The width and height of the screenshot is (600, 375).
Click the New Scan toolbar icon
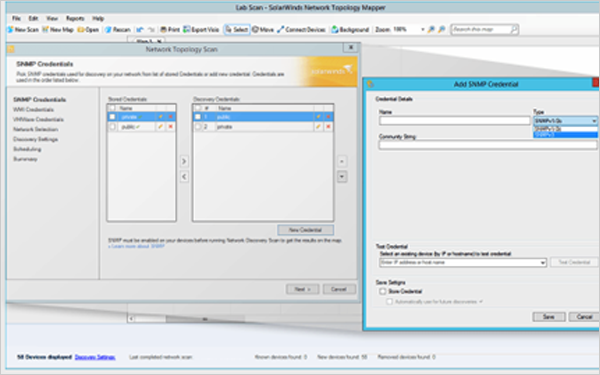tap(23, 29)
